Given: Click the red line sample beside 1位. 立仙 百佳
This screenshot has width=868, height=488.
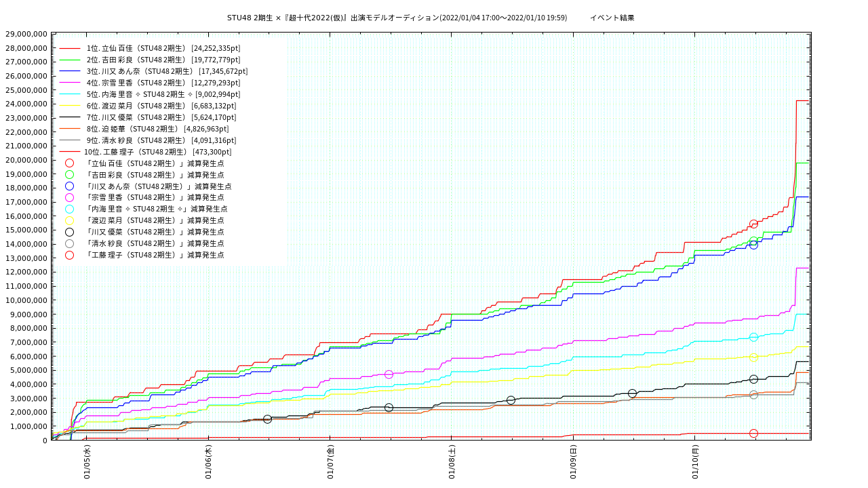Looking at the screenshot, I should 69,48.
